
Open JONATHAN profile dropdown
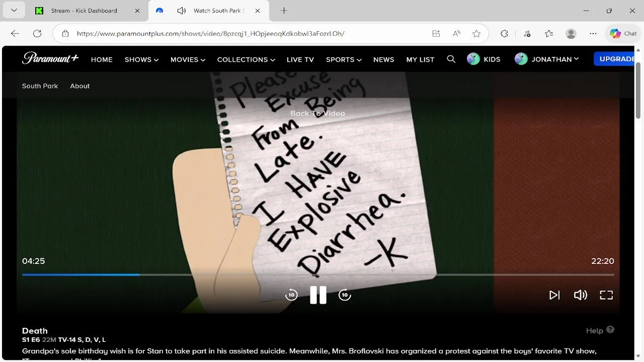[x=546, y=59]
